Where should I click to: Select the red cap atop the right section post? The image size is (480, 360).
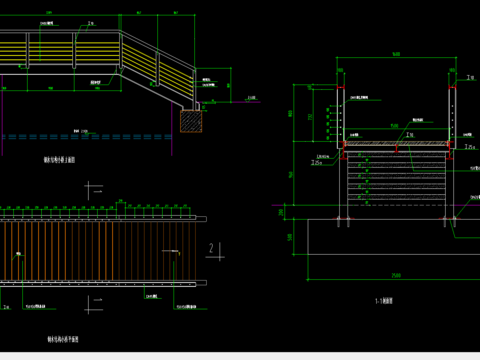pyautogui.click(x=452, y=87)
